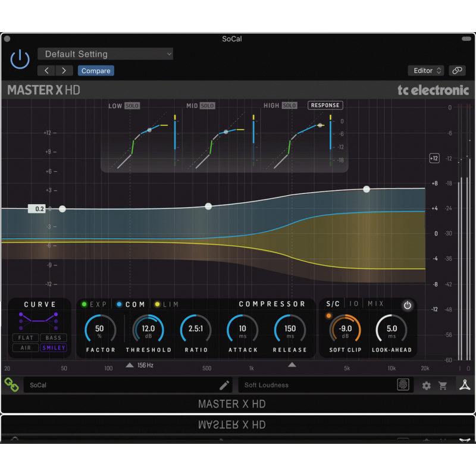Go to previous preset arrow
The width and height of the screenshot is (476, 476).
[x=46, y=71]
